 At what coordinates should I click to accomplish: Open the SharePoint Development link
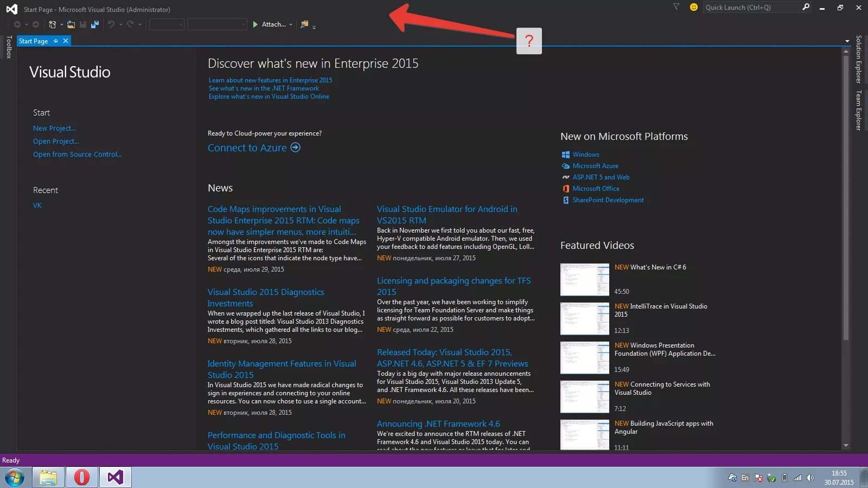click(x=608, y=200)
